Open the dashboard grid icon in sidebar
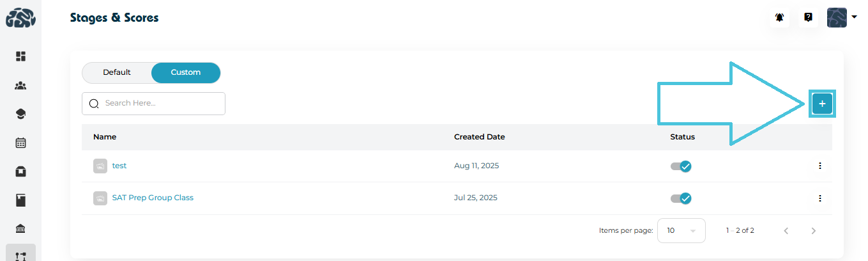The height and width of the screenshot is (261, 868). 20,56
